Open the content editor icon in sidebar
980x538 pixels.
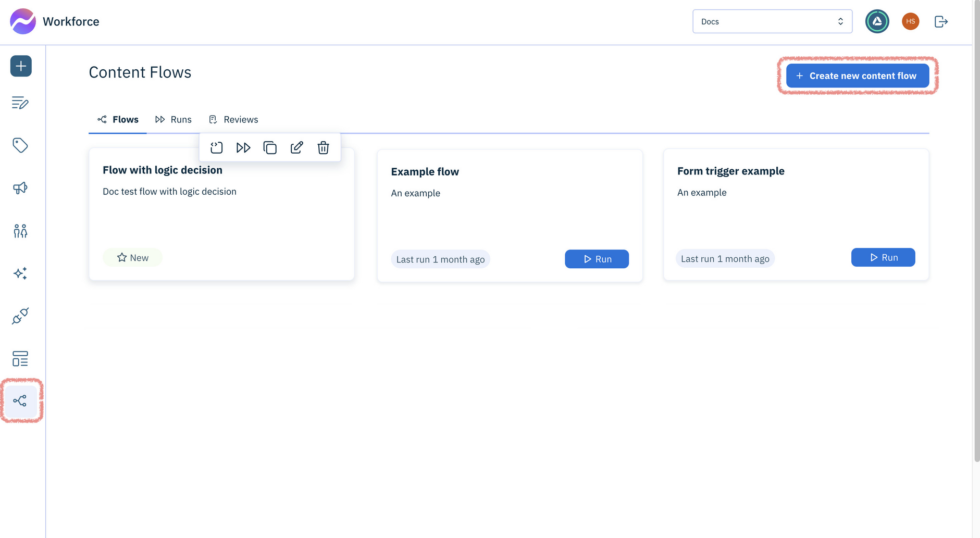[x=20, y=103]
